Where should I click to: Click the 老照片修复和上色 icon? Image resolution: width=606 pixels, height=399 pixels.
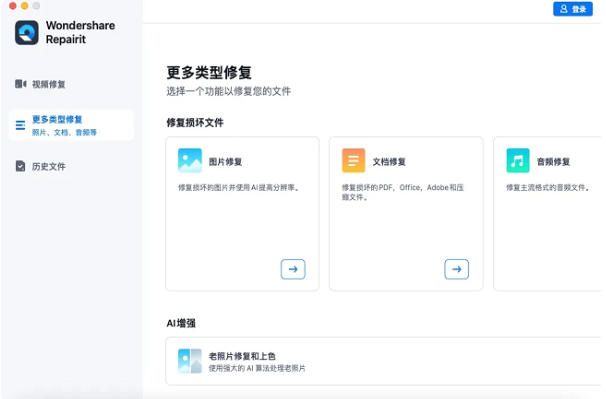point(190,361)
